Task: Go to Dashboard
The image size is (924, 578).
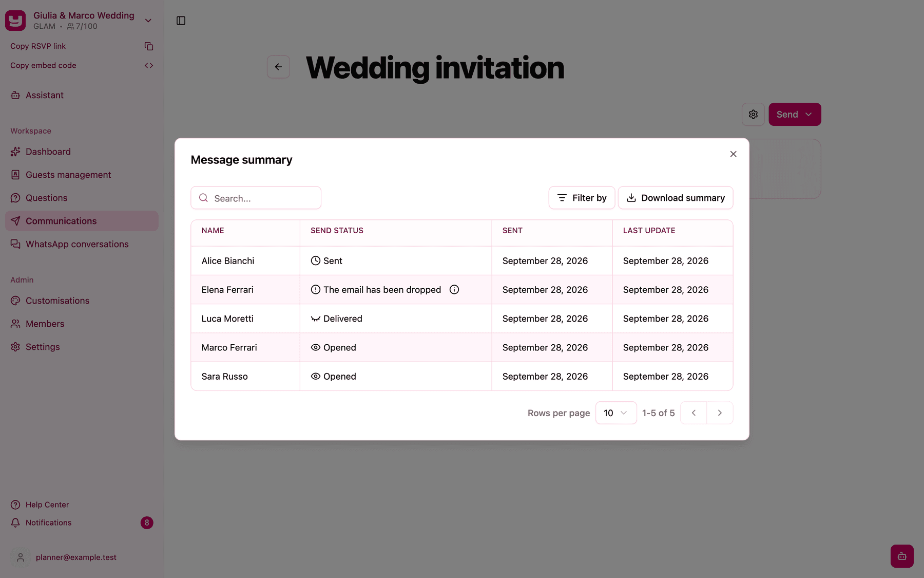Action: click(x=82, y=152)
